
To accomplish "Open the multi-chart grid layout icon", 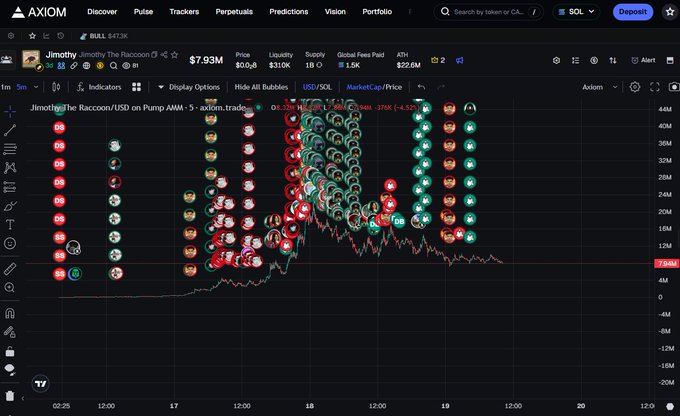I will [137, 87].
